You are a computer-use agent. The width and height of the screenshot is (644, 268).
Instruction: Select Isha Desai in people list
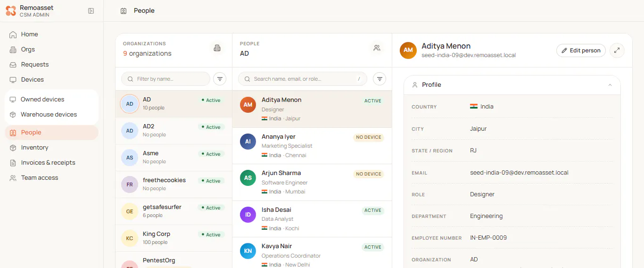(x=312, y=219)
